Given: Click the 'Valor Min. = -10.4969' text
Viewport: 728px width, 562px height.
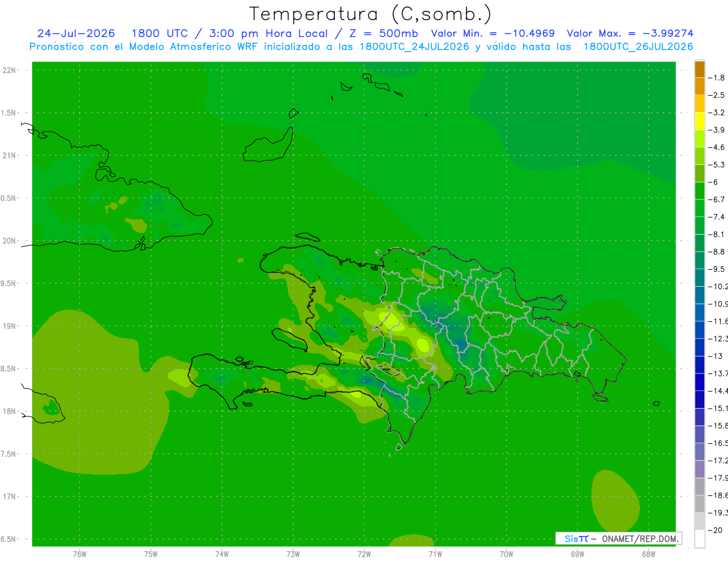Looking at the screenshot, I should click(493, 33).
